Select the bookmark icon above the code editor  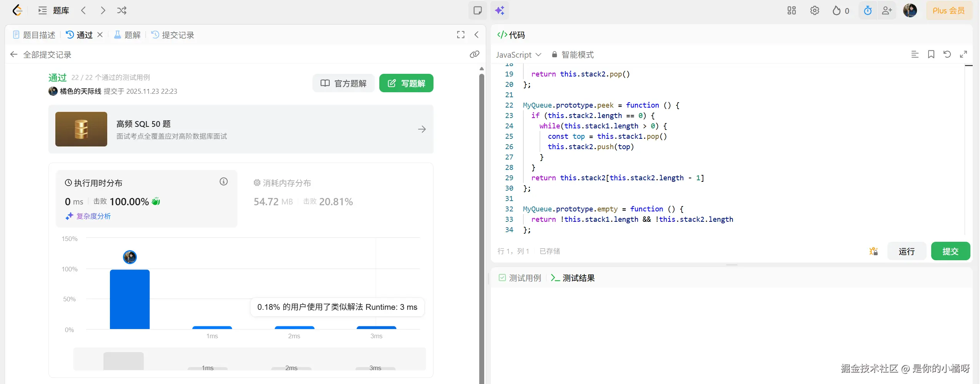point(931,55)
